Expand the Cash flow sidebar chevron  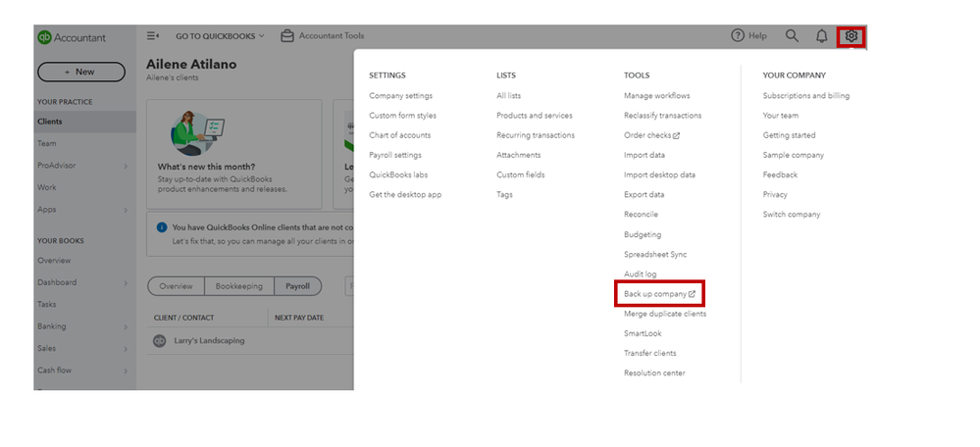click(x=126, y=371)
